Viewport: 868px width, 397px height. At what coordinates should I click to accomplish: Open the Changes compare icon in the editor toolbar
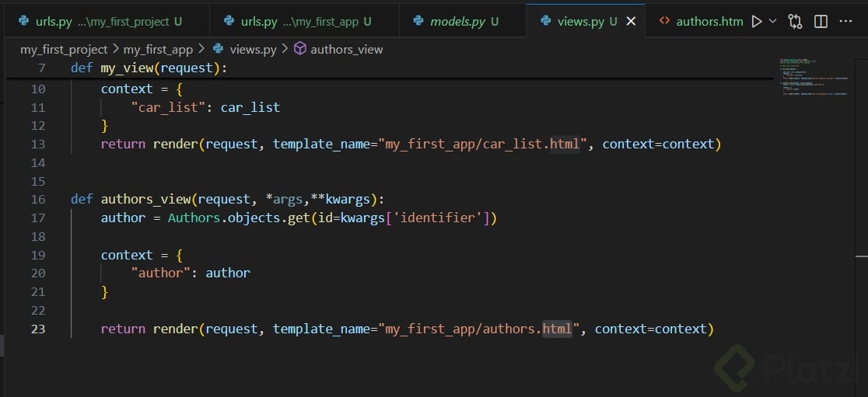(x=795, y=22)
